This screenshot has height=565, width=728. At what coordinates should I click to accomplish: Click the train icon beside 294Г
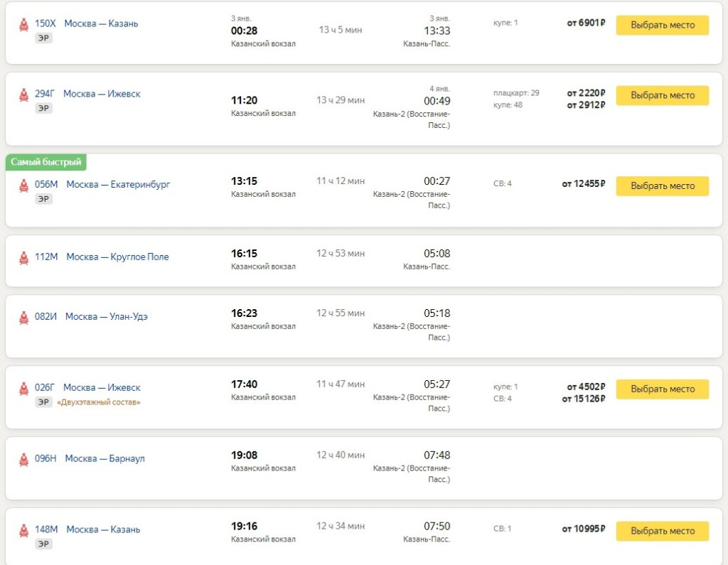pyautogui.click(x=24, y=95)
